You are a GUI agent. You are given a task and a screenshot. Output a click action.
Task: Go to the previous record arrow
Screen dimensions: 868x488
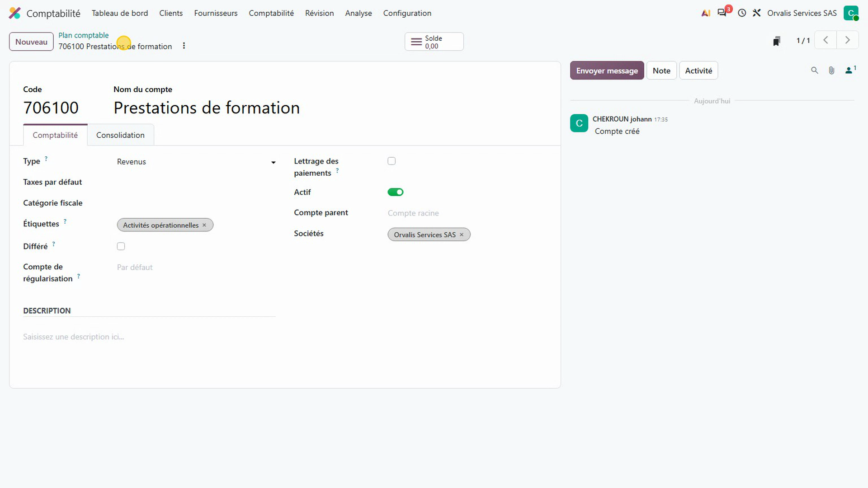coord(826,40)
